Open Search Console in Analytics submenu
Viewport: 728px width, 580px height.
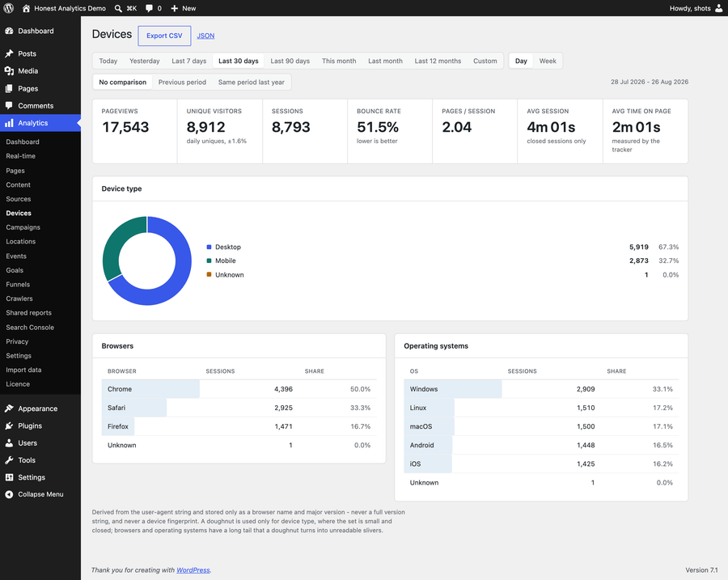point(30,328)
